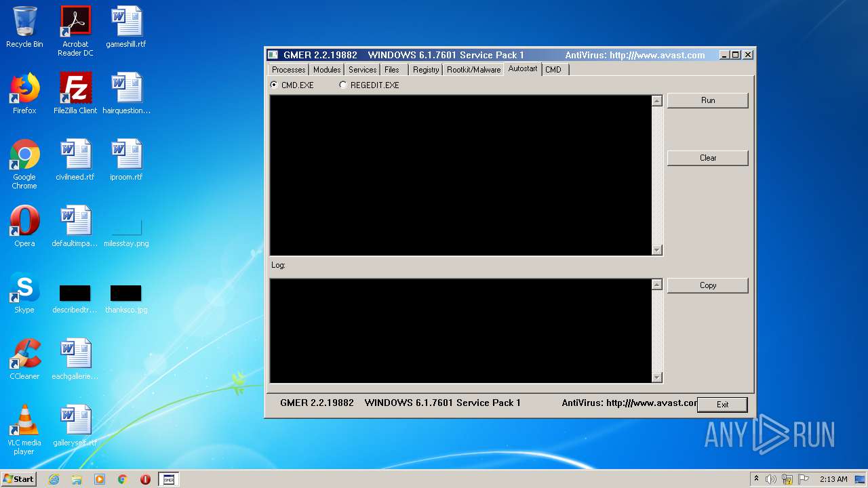Viewport: 868px width, 488px height.
Task: Click the taskbar clock showing 2:13 AM
Action: [833, 479]
